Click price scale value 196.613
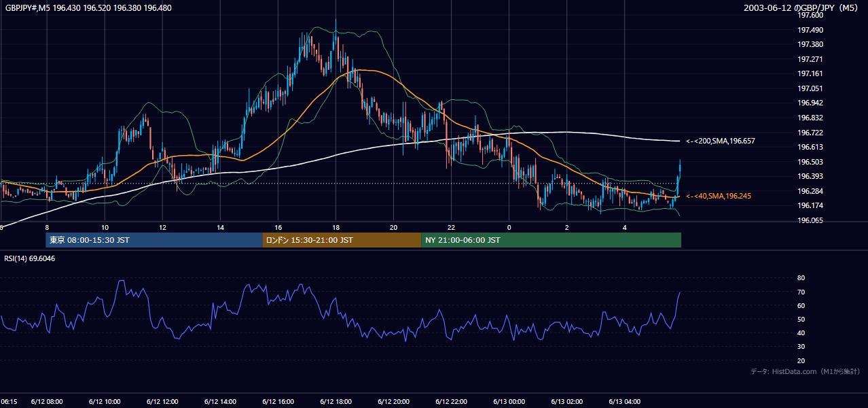This screenshot has width=868, height=408. tap(810, 147)
